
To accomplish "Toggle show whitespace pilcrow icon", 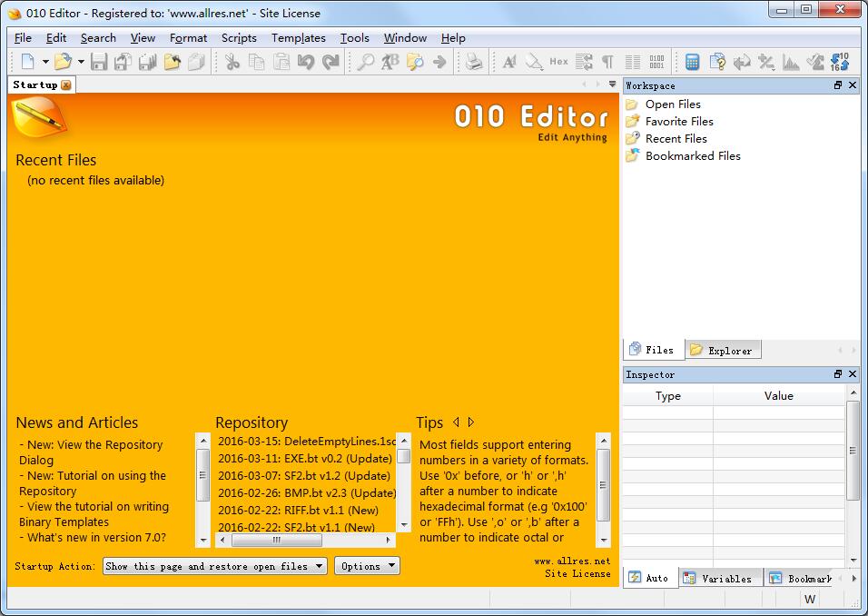I will [x=607, y=62].
